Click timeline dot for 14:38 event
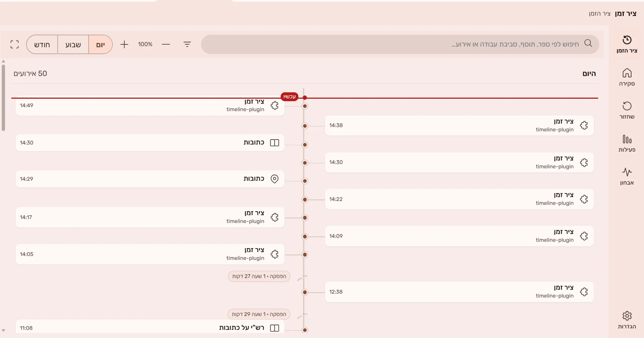The width and height of the screenshot is (644, 338). 305,126
